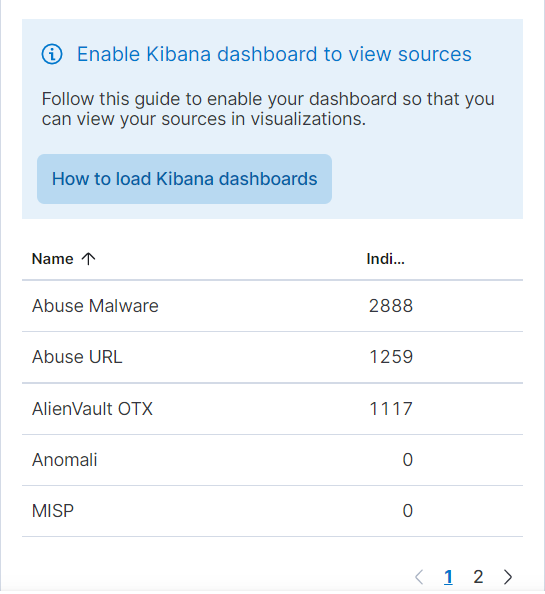
Task: Click the 1259 indicator count for Abuse URL
Action: click(391, 357)
